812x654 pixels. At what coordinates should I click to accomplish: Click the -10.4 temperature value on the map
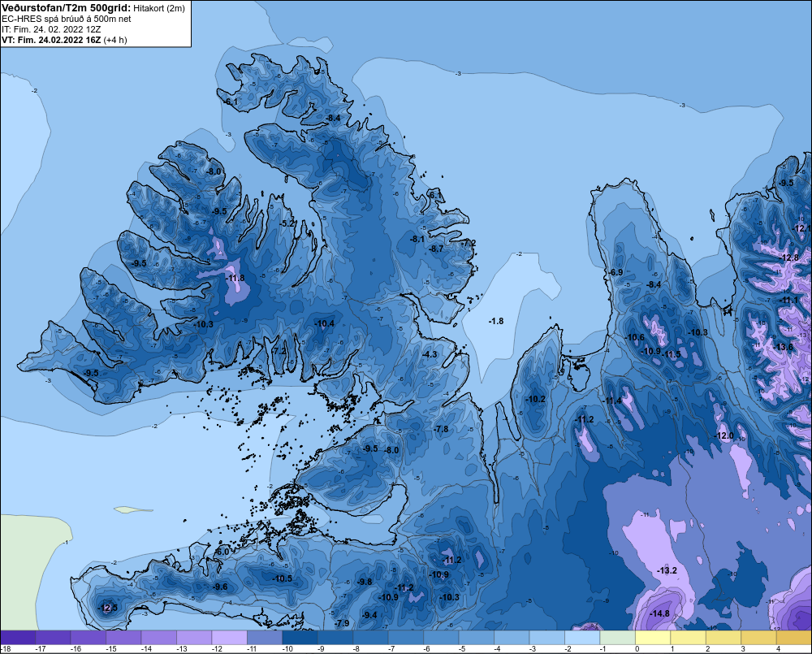[324, 324]
